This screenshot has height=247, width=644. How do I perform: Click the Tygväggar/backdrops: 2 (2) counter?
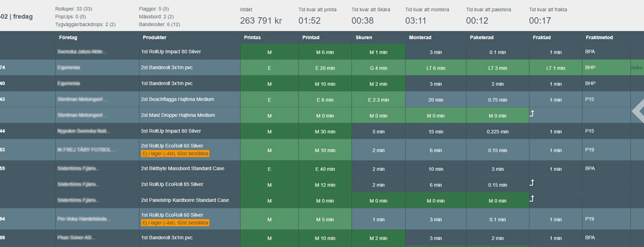tap(85, 24)
